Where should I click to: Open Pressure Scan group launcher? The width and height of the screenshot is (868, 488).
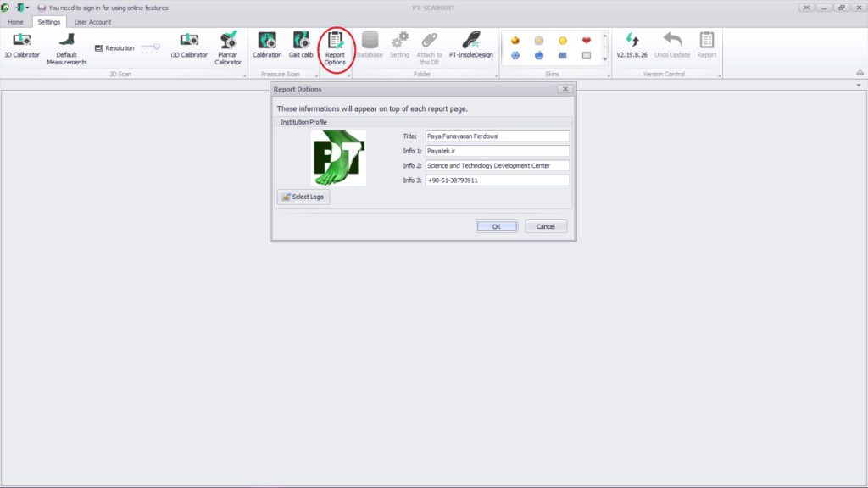tap(317, 75)
